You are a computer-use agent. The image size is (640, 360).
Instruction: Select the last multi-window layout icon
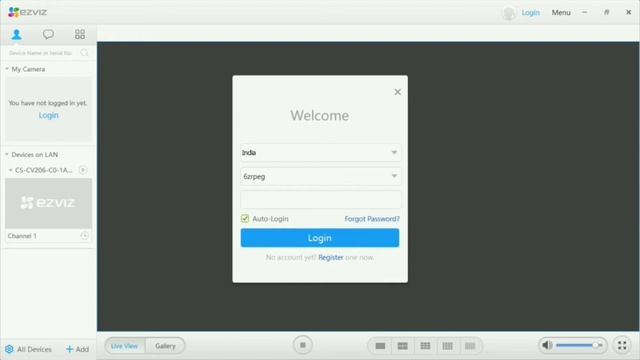pyautogui.click(x=470, y=346)
